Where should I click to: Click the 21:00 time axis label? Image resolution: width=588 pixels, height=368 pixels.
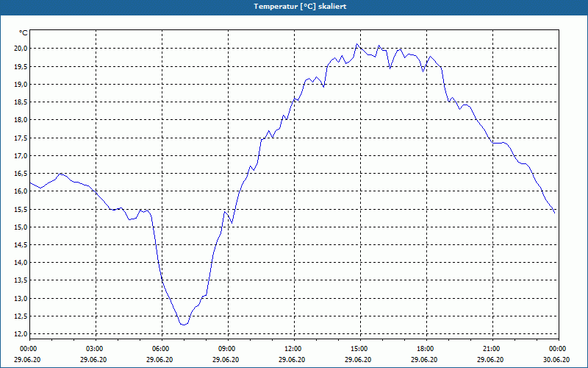(492, 349)
